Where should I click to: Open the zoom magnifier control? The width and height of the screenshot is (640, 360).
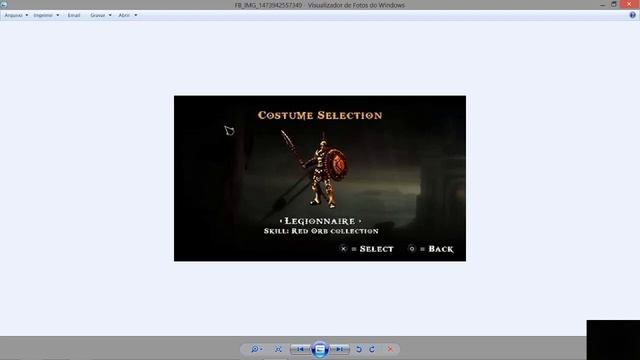[256, 349]
